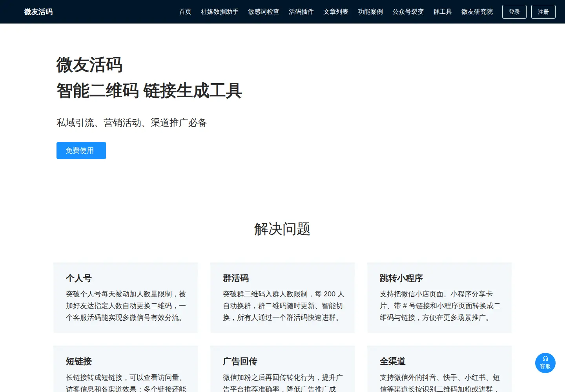This screenshot has height=392, width=565.
Task: Click the 登录 login button
Action: [514, 12]
